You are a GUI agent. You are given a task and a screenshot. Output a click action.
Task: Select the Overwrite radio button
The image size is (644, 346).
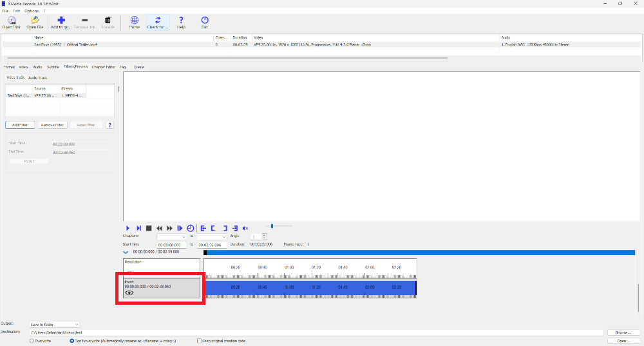click(32, 341)
